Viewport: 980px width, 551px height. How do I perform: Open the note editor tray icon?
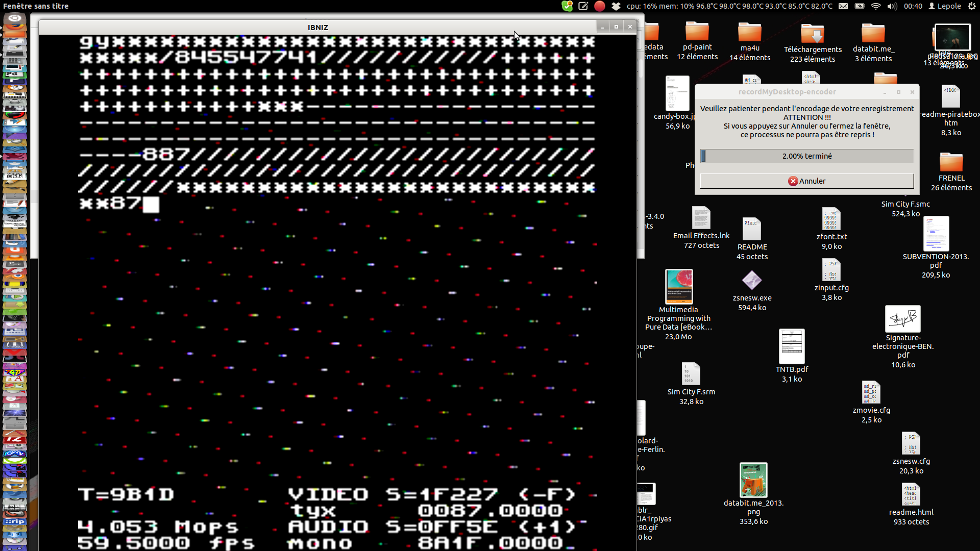(x=583, y=6)
